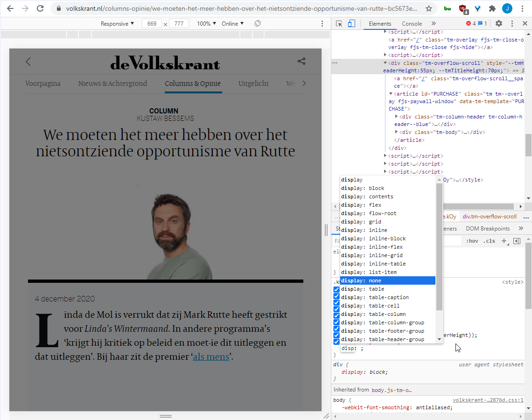Open the 100% zoom dropdown
532x420 pixels.
coord(207,23)
